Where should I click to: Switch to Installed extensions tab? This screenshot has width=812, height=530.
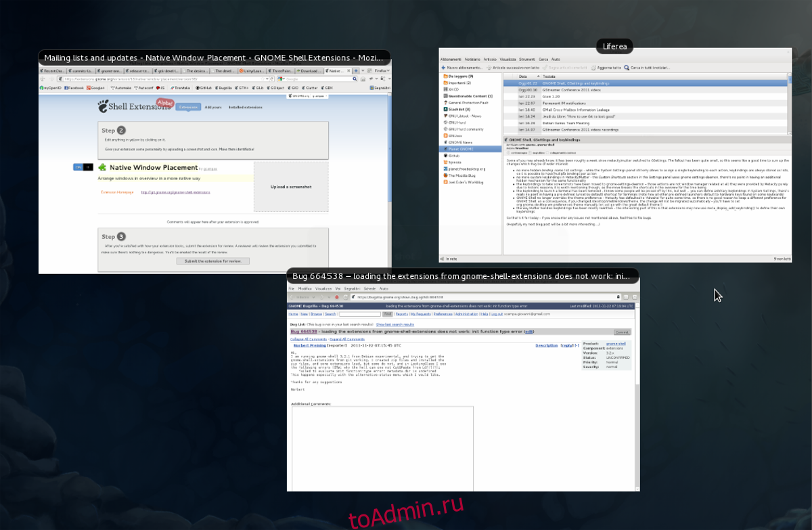tap(245, 107)
